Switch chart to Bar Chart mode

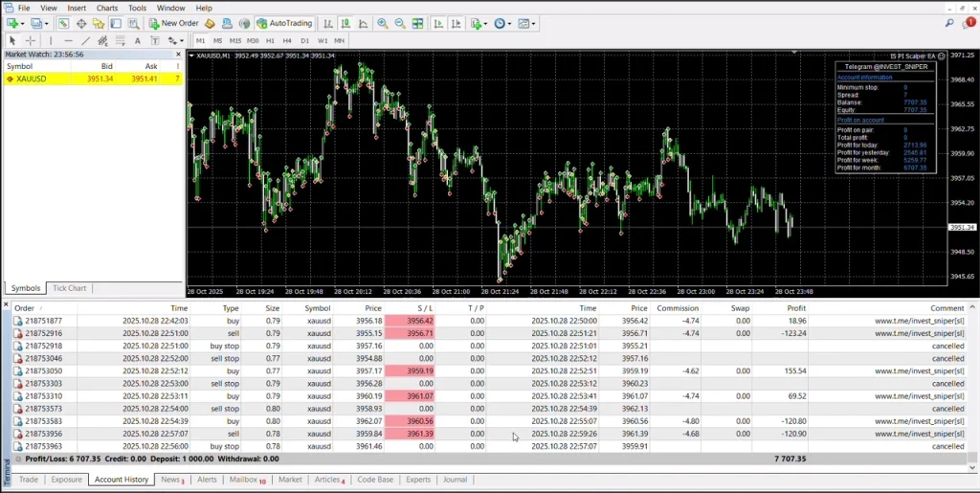click(328, 23)
